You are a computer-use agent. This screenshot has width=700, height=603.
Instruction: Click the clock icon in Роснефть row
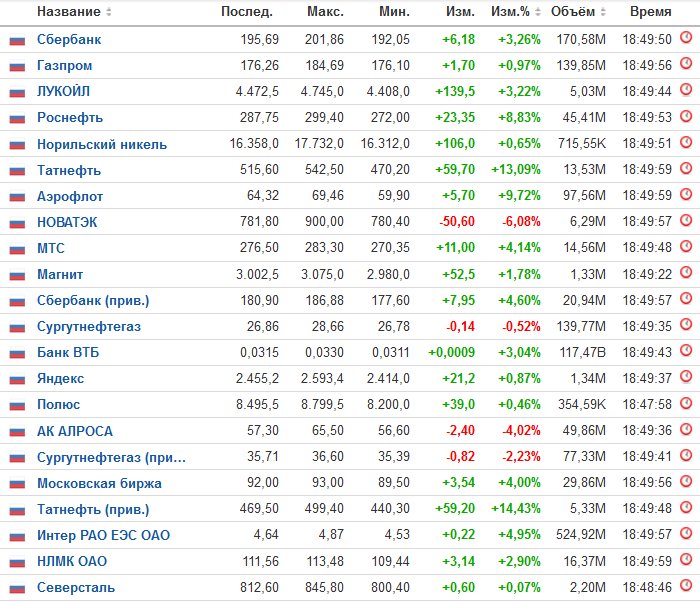point(686,116)
